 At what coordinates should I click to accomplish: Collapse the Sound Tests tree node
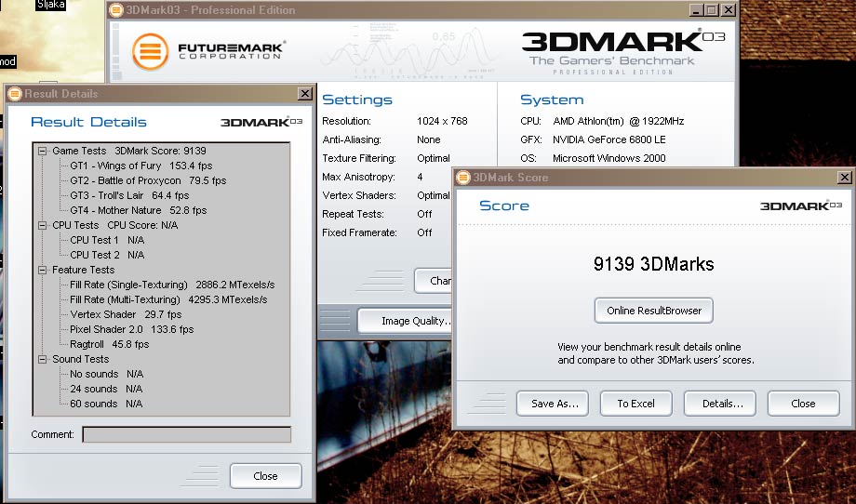tap(43, 359)
